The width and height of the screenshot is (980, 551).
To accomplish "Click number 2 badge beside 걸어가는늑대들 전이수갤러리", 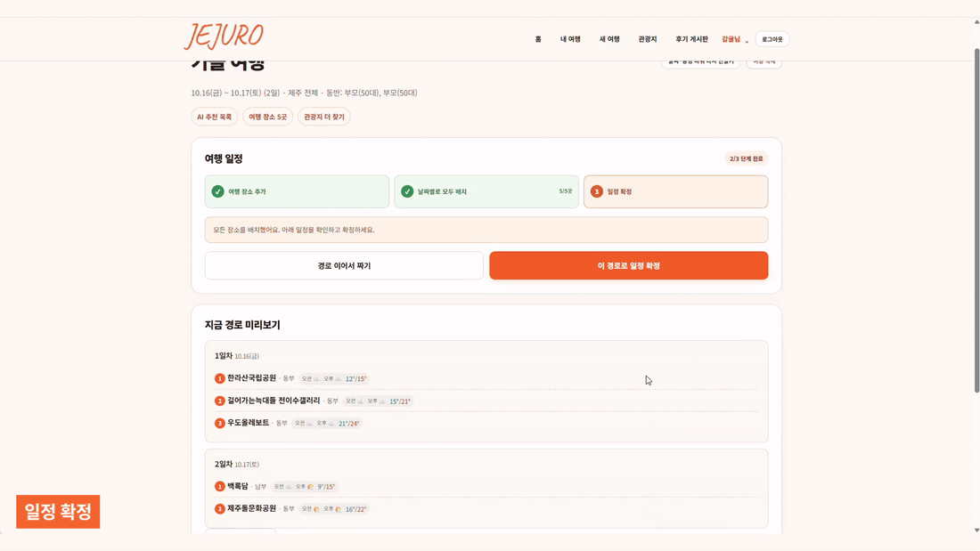I will pyautogui.click(x=219, y=401).
